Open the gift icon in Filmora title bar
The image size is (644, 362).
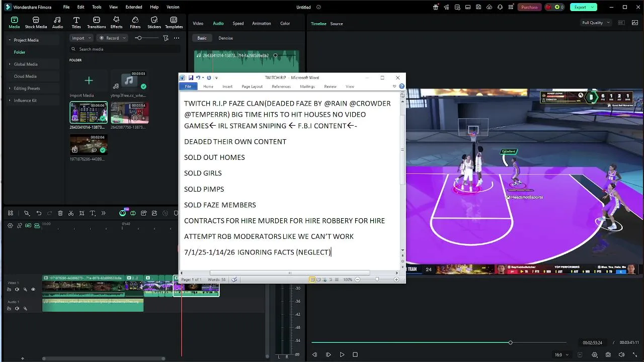coord(436,7)
